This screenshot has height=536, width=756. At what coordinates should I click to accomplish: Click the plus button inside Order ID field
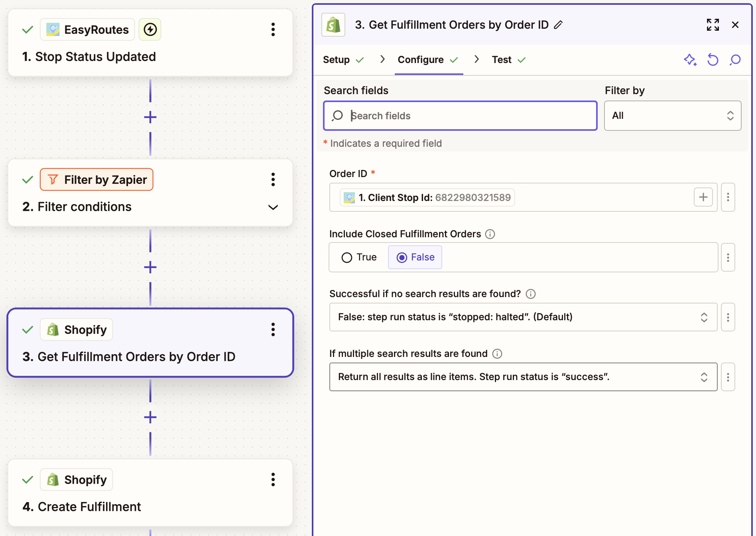(x=703, y=197)
